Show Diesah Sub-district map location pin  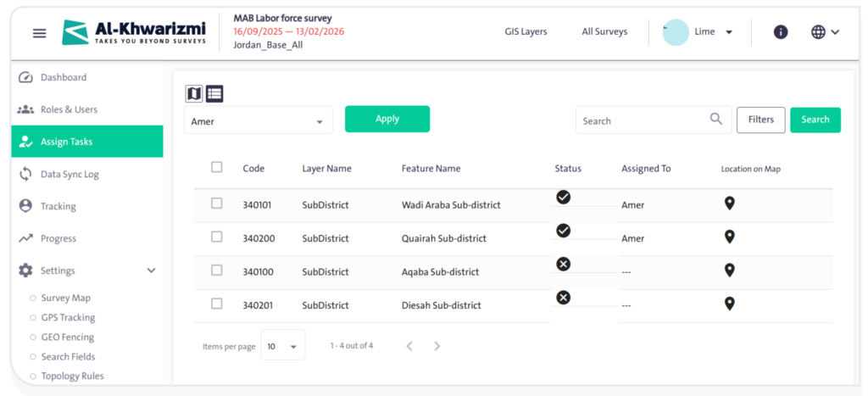(729, 304)
